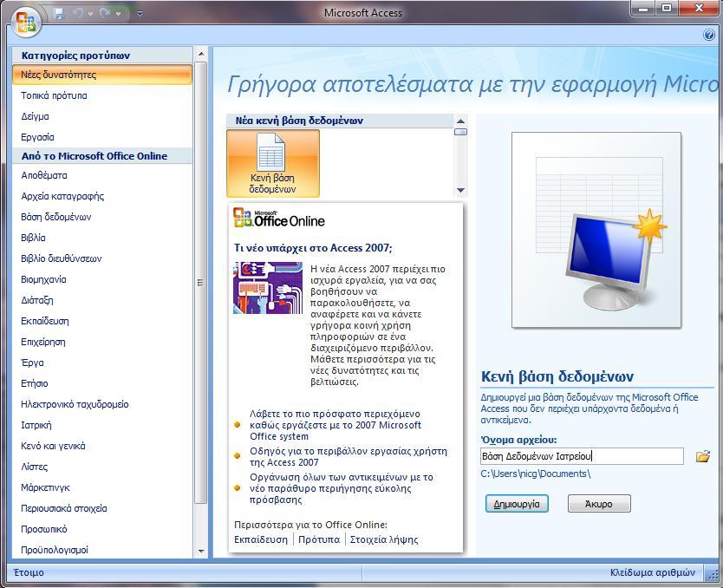
Task: Click the Access 2007 illustration thumbnail
Action: click(x=268, y=288)
